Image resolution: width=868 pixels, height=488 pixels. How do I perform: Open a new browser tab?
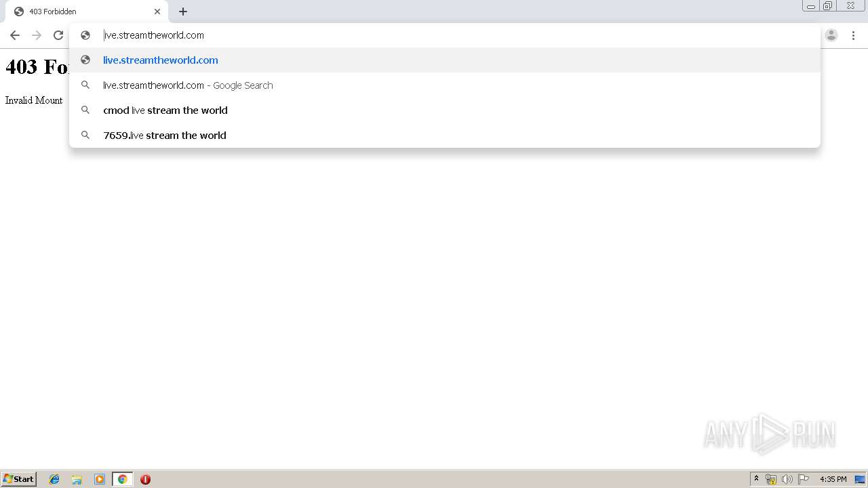(x=183, y=12)
